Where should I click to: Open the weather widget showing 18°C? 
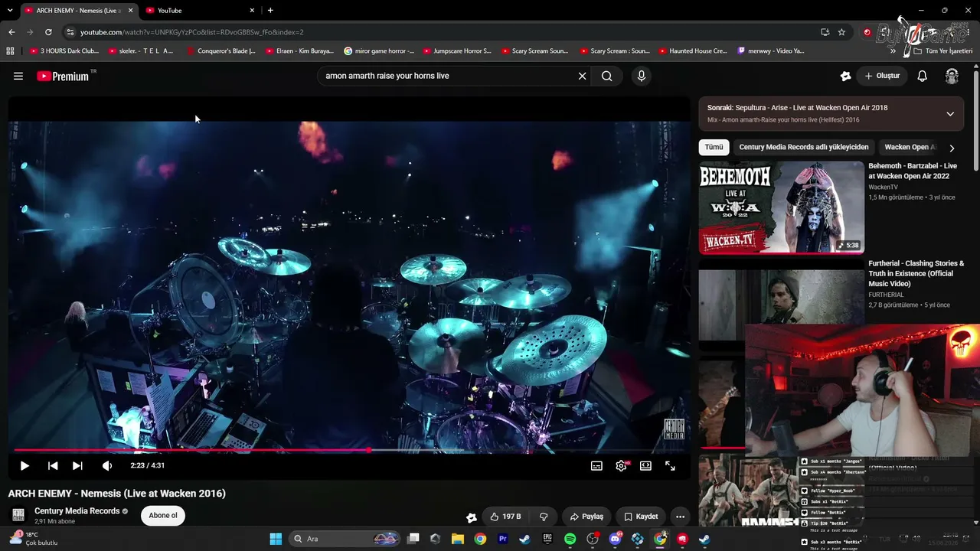[x=34, y=539]
